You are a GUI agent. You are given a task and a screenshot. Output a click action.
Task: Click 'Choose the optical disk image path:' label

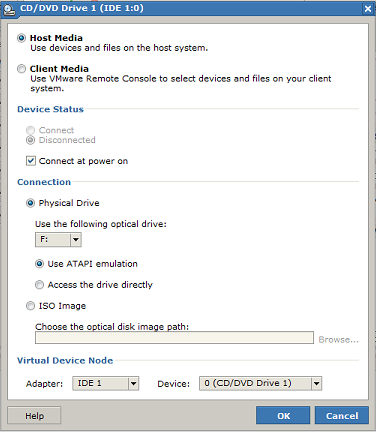pyautogui.click(x=112, y=327)
